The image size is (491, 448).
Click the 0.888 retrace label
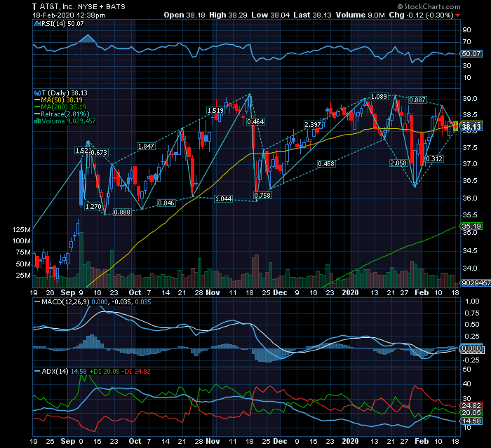[x=122, y=212]
